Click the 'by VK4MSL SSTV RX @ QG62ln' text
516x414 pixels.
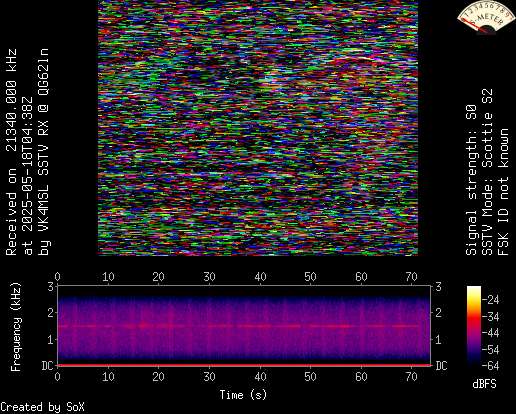click(44, 152)
